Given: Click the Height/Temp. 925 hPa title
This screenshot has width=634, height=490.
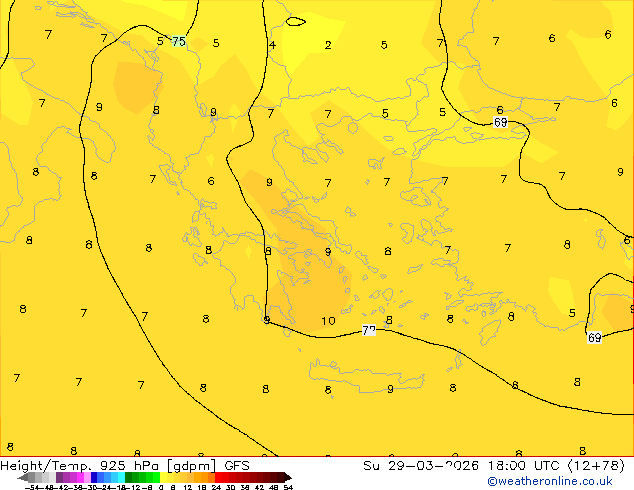Looking at the screenshot, I should 79,466.
